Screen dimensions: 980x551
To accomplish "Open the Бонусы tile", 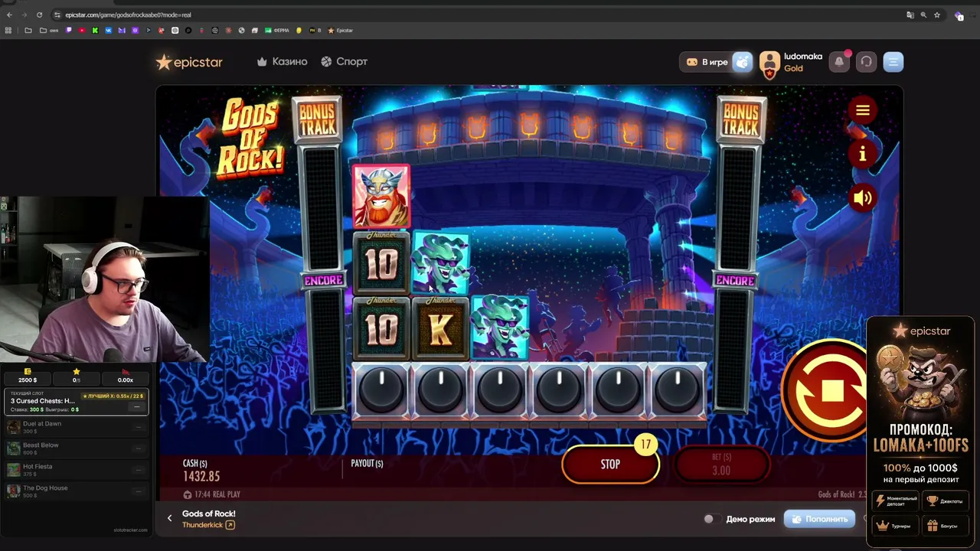I will 946,526.
